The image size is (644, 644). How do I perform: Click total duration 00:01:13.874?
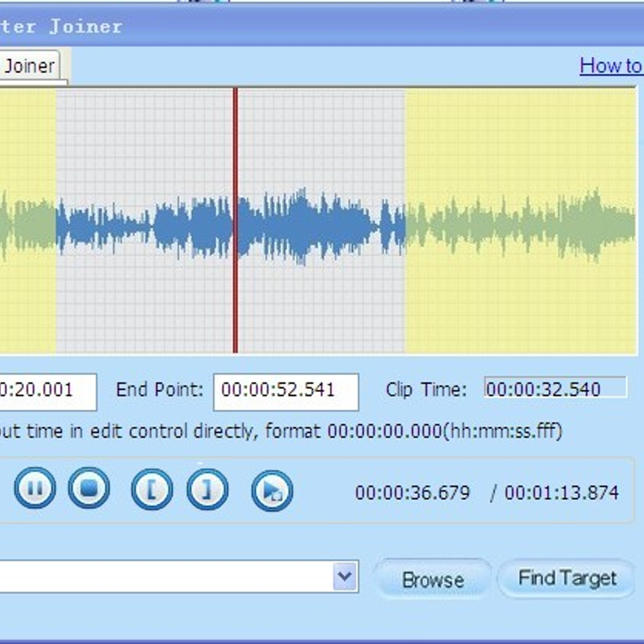(x=561, y=493)
